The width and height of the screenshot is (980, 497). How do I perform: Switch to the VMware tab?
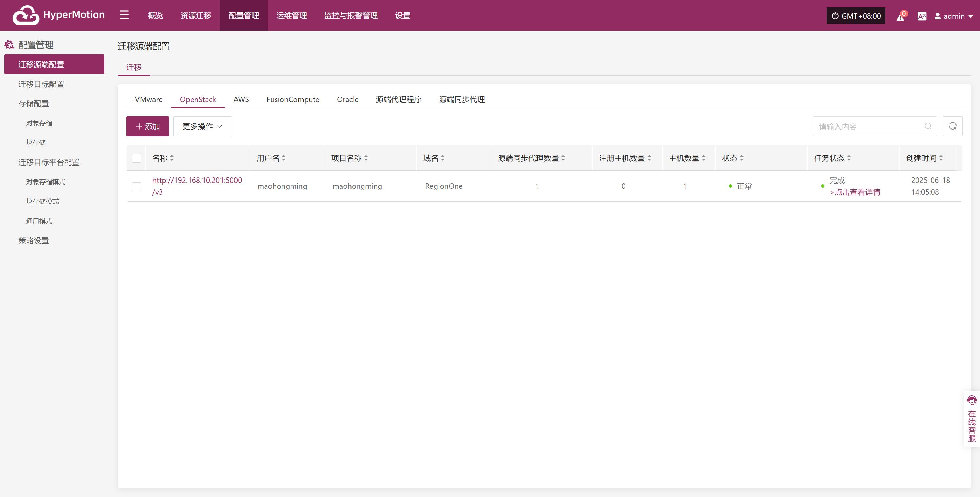tap(149, 99)
